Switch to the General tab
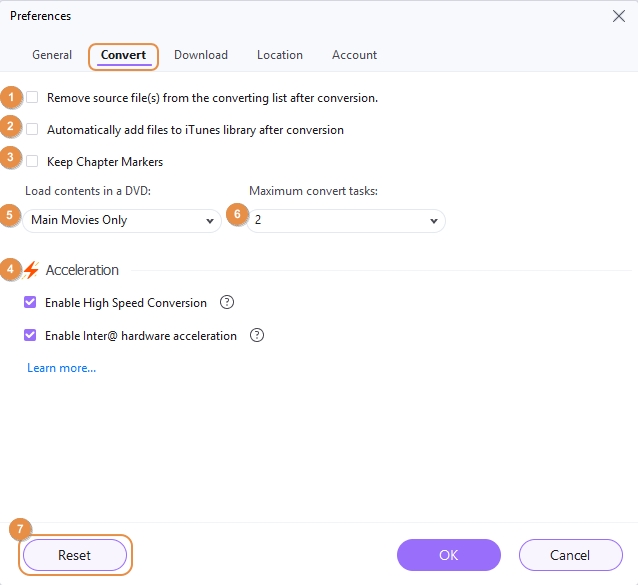The width and height of the screenshot is (638, 585). tap(52, 55)
